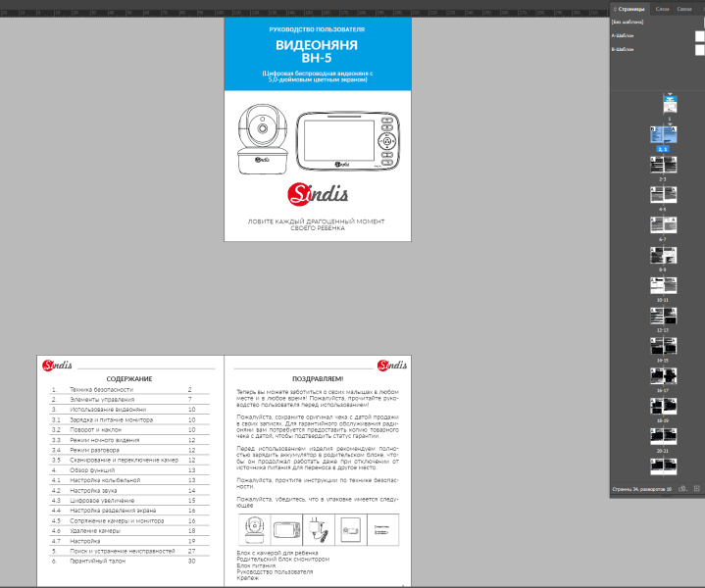Click contents row Поиск и устранение неисправностей
The width and height of the screenshot is (705, 588).
coord(129,551)
